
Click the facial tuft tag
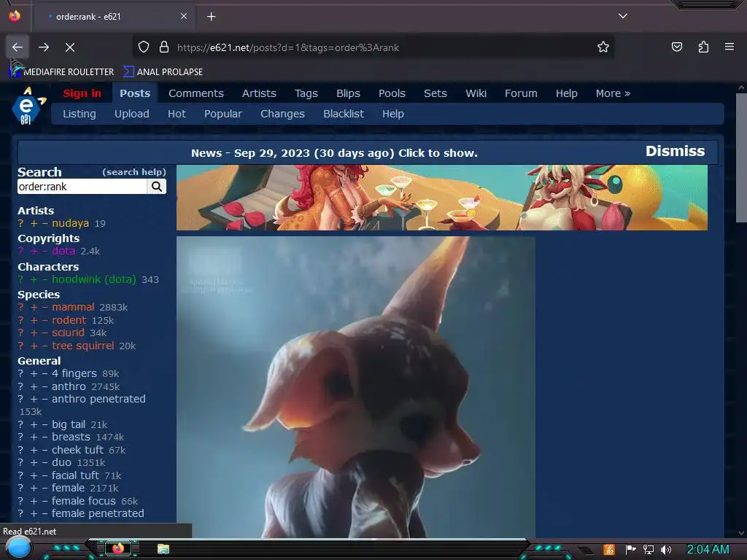click(75, 475)
